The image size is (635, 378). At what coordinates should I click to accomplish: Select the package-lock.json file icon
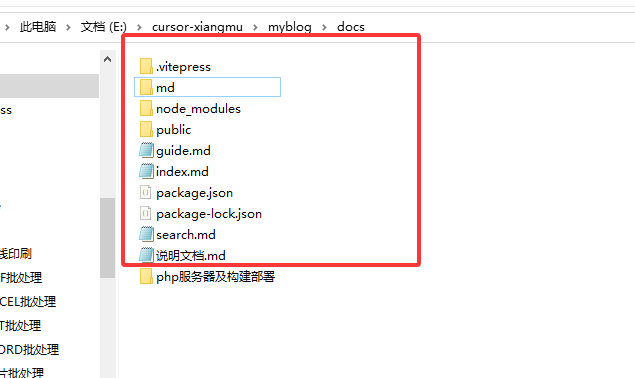[x=146, y=214]
